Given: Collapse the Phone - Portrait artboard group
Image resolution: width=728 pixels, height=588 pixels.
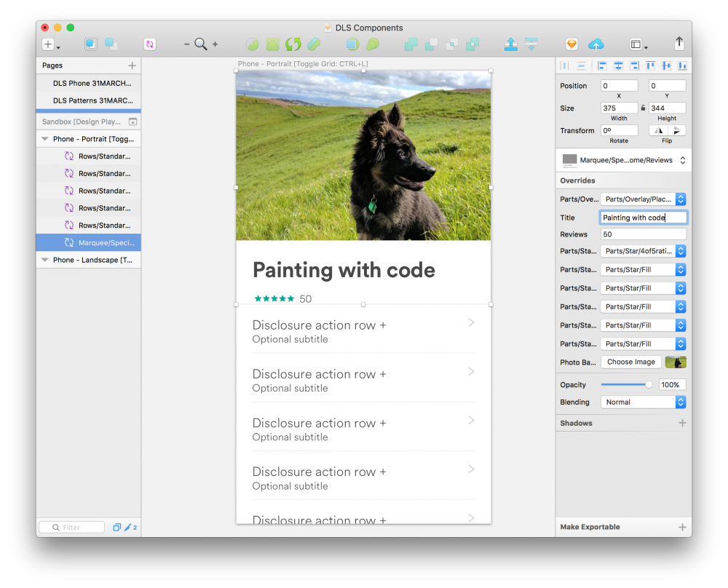Looking at the screenshot, I should pos(45,139).
